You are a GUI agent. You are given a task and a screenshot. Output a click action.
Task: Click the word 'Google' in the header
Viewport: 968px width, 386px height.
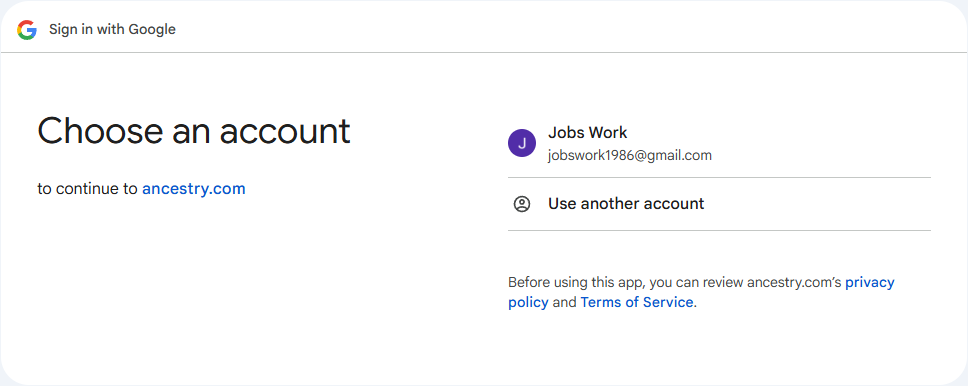(152, 30)
